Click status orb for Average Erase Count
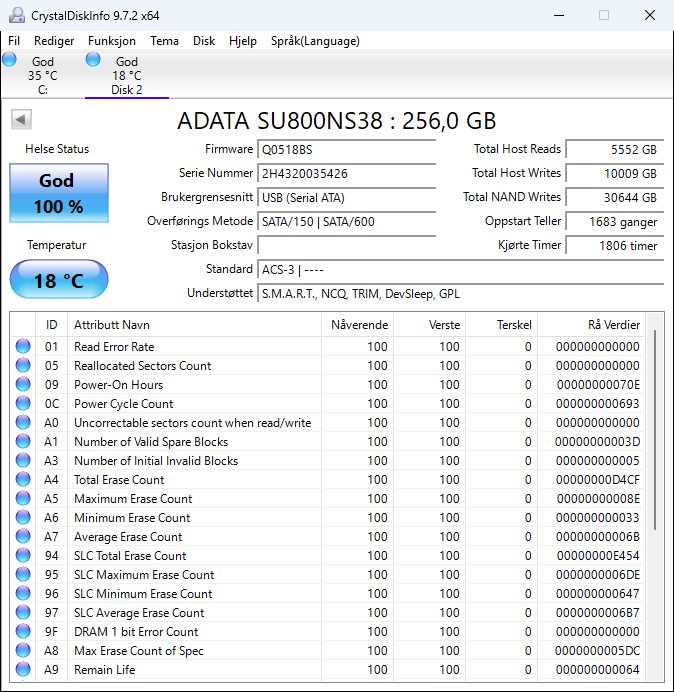The width and height of the screenshot is (674, 692). tap(23, 536)
